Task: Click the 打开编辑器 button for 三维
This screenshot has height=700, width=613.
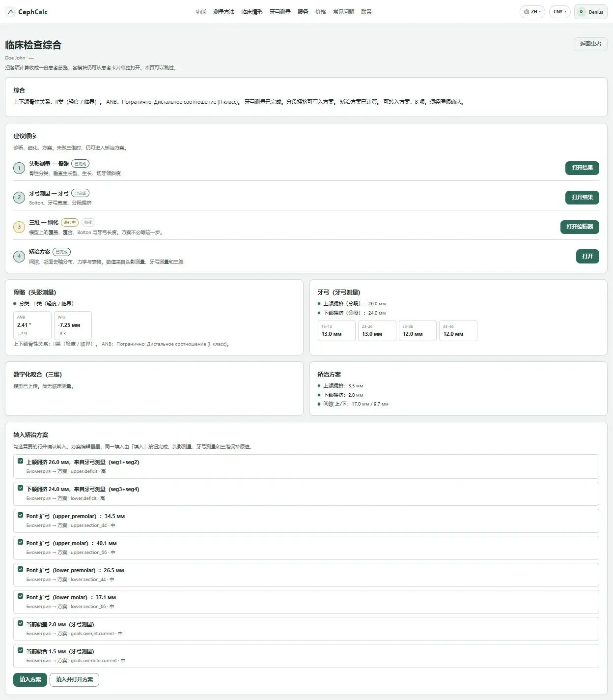Action: pos(580,227)
